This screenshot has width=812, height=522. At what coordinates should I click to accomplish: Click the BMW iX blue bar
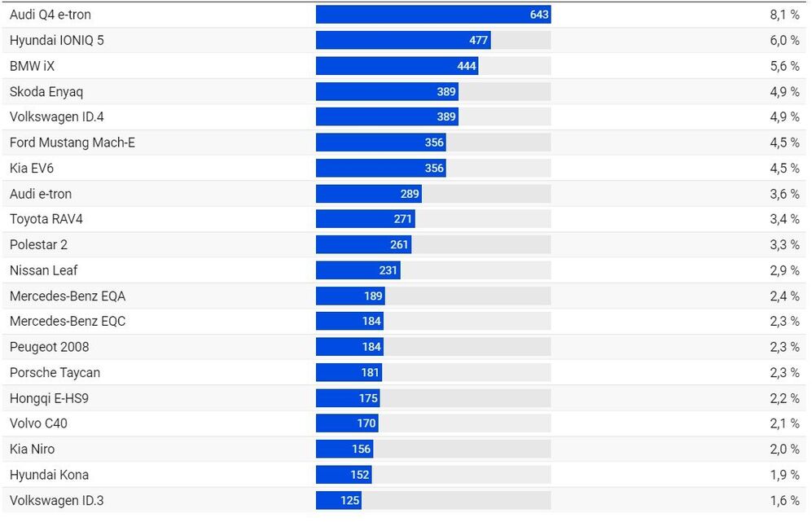(x=397, y=66)
